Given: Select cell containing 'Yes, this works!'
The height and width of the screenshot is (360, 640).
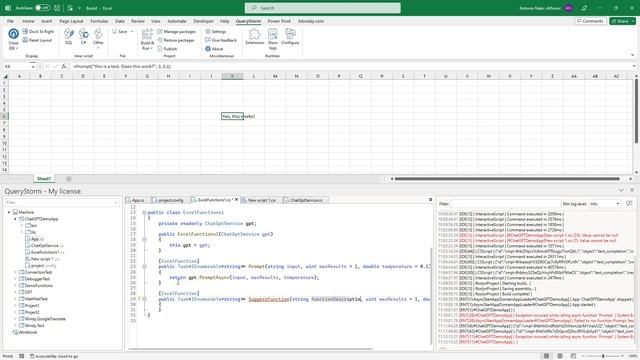Looking at the screenshot, I should point(232,116).
